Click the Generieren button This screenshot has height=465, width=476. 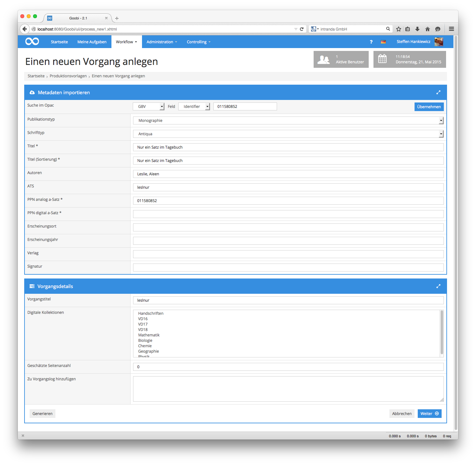[42, 413]
